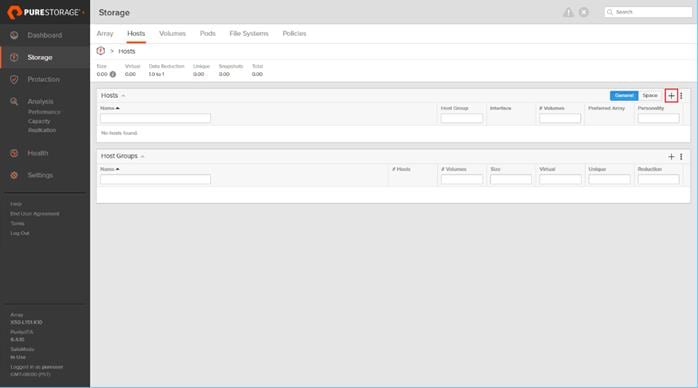Open the Analysis magnifier icon
The image size is (698, 388).
point(14,101)
